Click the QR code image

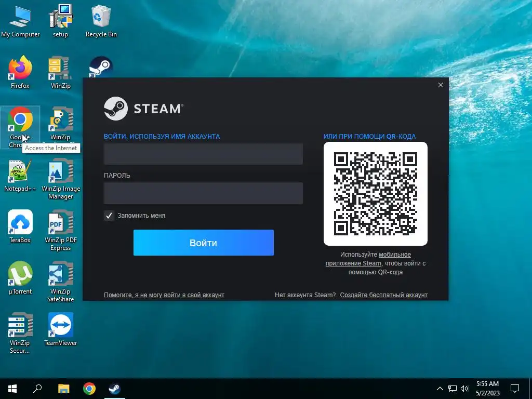coord(376,194)
